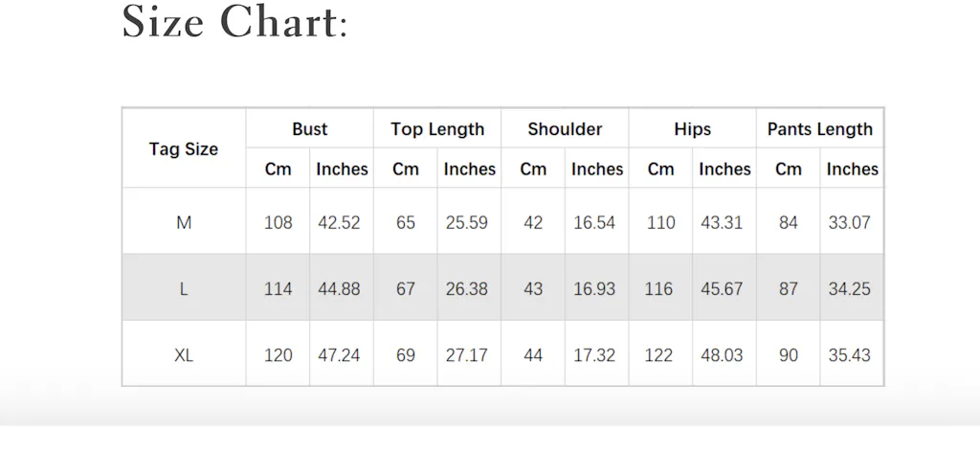Image resolution: width=980 pixels, height=453 pixels.
Task: Click the 33.07 pants length cell
Action: click(x=850, y=222)
